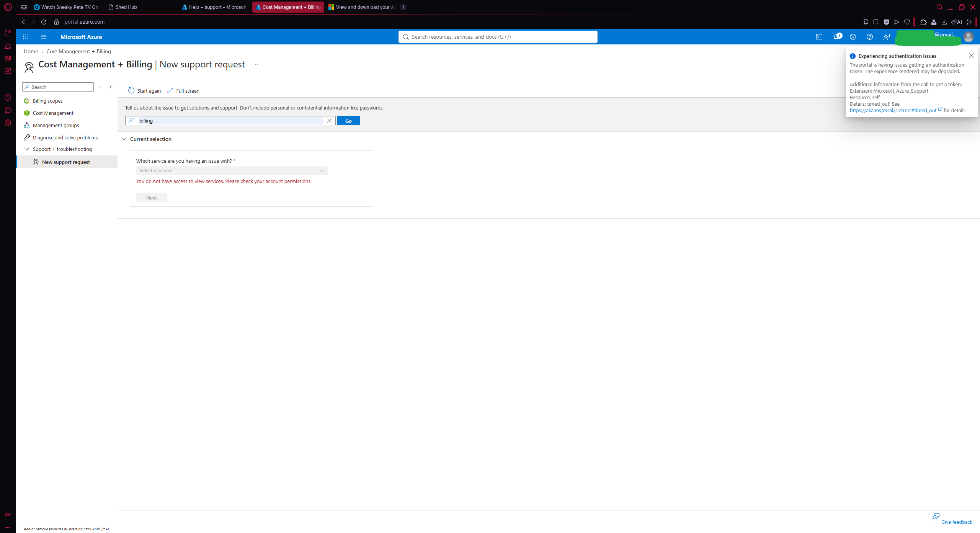Open the striped monitor sidebar icon
Image resolution: width=980 pixels, height=533 pixels.
(8, 59)
